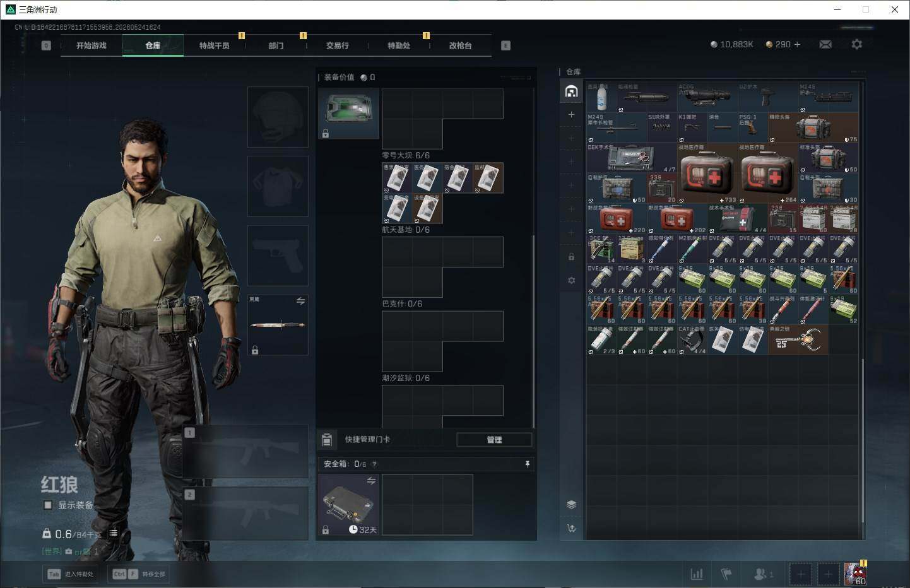Open the stats bar chart icon
The width and height of the screenshot is (910, 588).
click(x=697, y=574)
